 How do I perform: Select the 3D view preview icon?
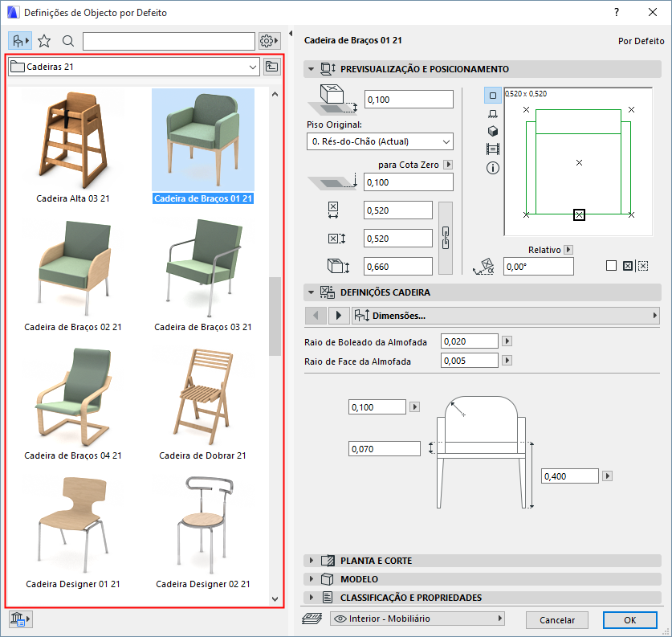(x=493, y=131)
